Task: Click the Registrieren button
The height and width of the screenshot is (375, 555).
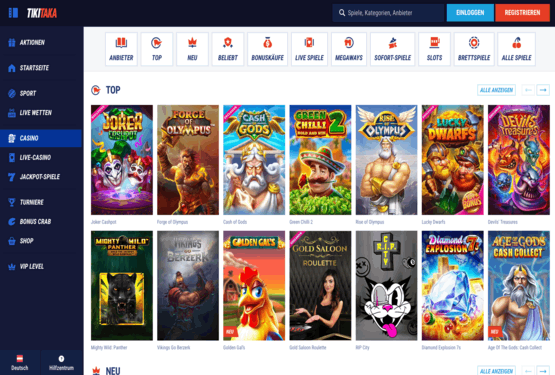Action: click(522, 13)
